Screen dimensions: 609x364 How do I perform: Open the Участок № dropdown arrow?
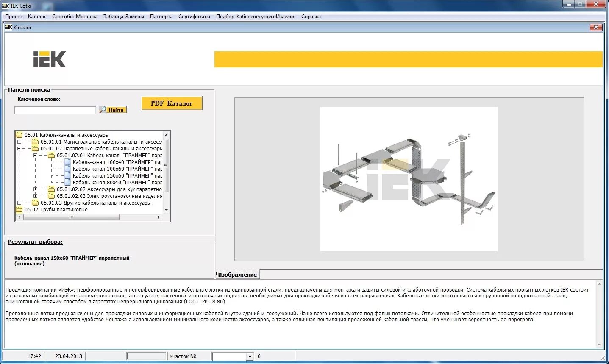pos(250,357)
